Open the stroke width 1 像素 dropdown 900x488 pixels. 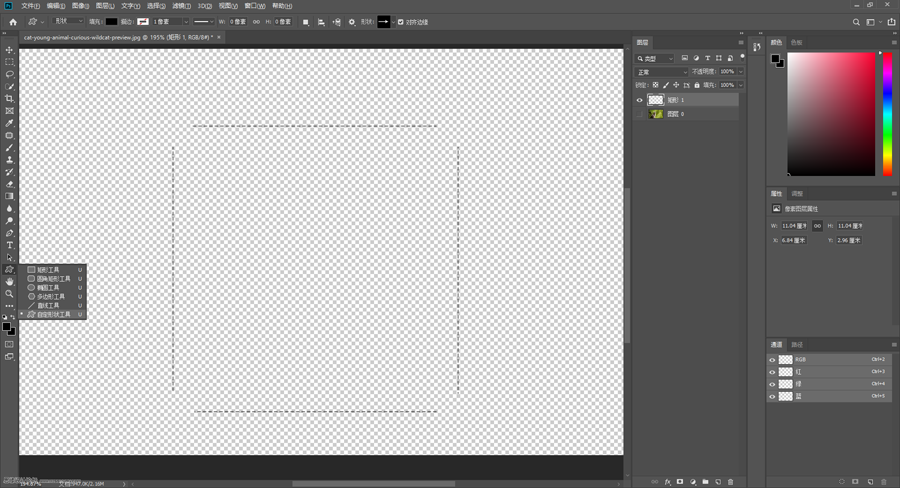(168, 21)
